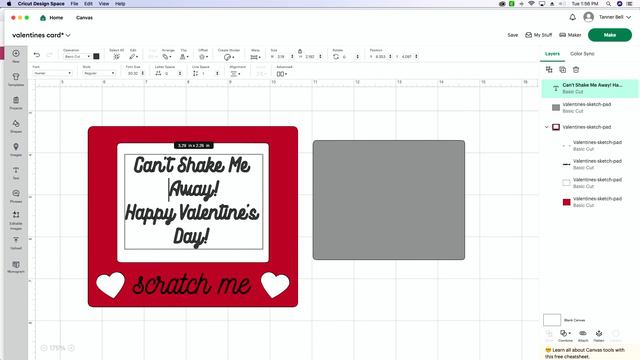The width and height of the screenshot is (640, 360).
Task: Open the Create Sticker dropdown
Action: coord(229,57)
